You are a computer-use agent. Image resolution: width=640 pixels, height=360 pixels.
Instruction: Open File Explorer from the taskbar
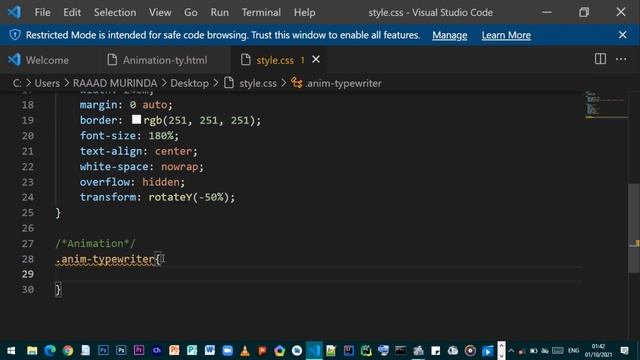32,351
